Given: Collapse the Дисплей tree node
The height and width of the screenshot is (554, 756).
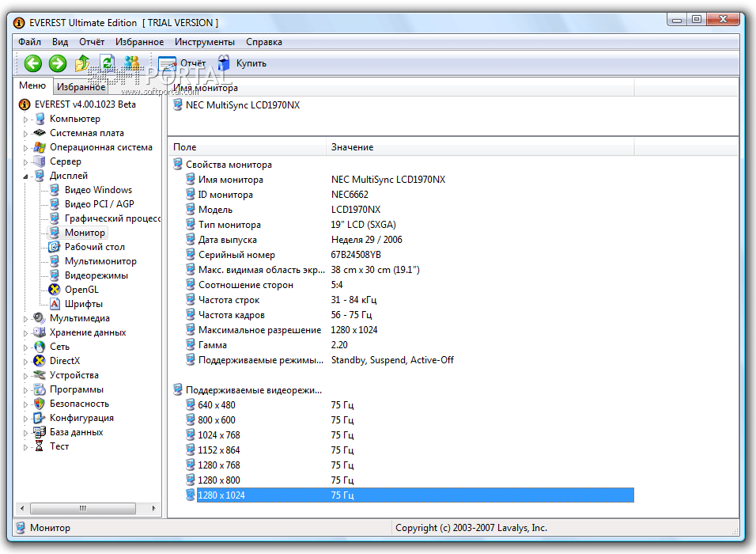Looking at the screenshot, I should point(26,176).
